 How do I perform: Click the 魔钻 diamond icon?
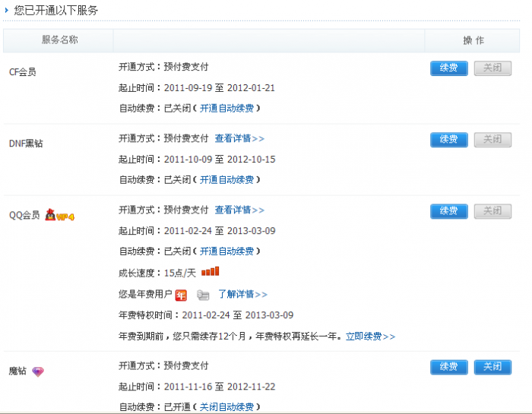[38, 371]
